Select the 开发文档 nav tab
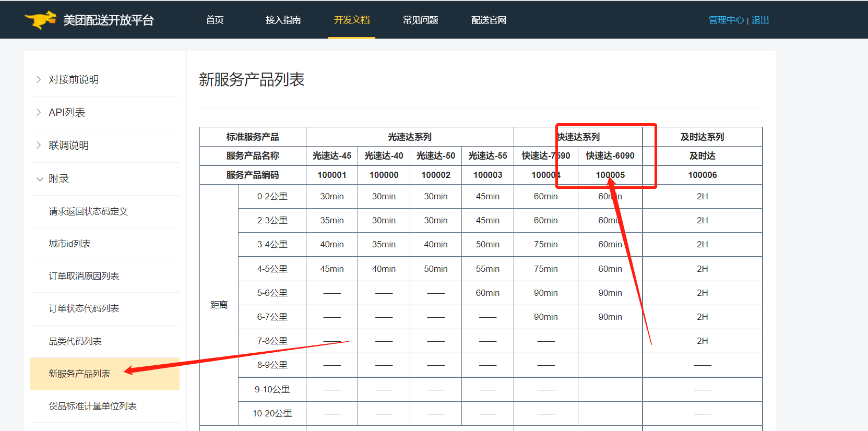Image resolution: width=868 pixels, height=431 pixels. [x=352, y=20]
